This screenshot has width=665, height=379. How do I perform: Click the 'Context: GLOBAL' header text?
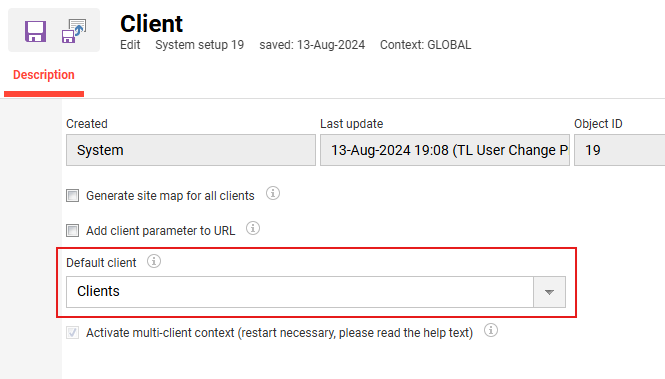tap(425, 45)
